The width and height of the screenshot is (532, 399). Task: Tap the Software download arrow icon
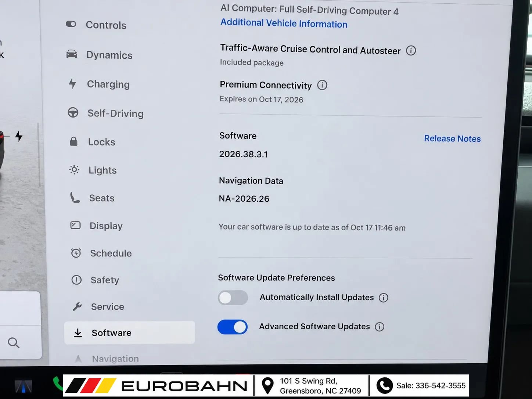(x=78, y=333)
